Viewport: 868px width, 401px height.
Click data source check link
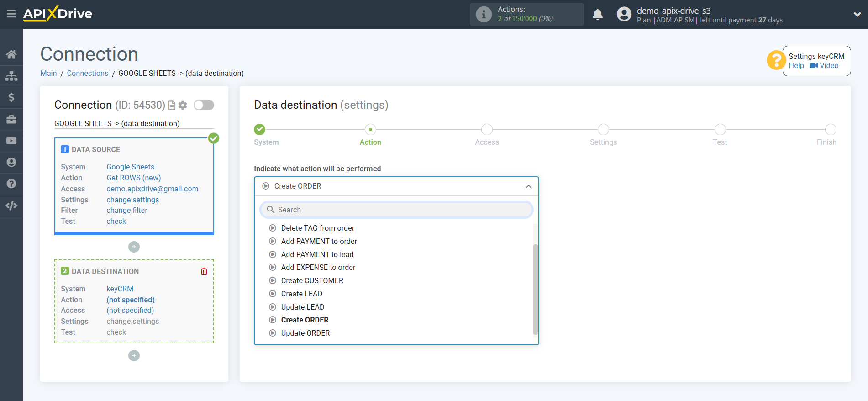click(116, 222)
